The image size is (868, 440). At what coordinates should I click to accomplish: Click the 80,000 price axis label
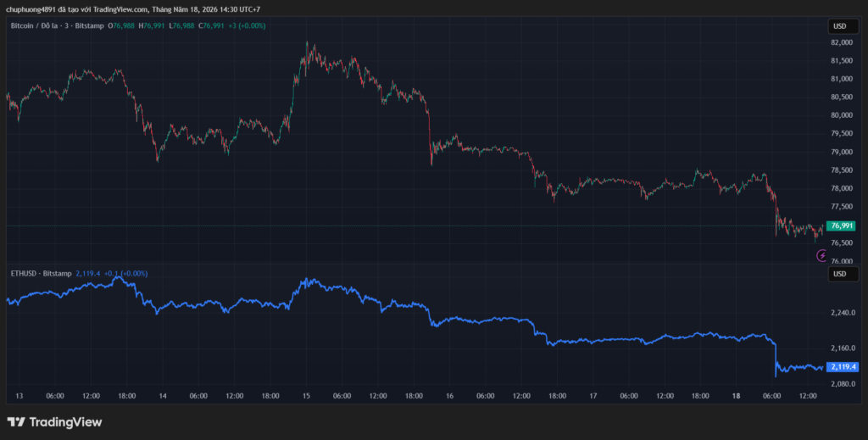[x=842, y=115]
